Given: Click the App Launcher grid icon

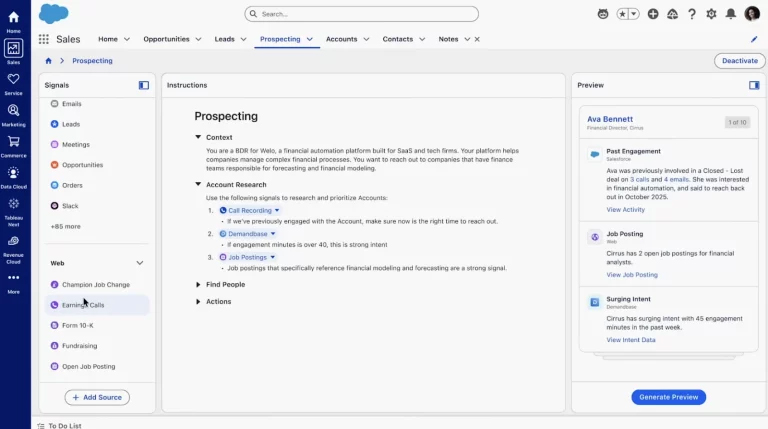Looking at the screenshot, I should (x=44, y=39).
